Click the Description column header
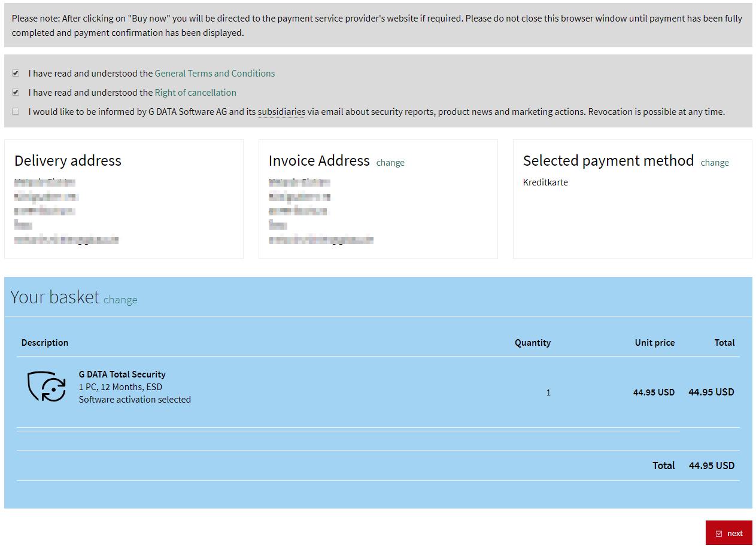This screenshot has height=548, width=756. [45, 342]
